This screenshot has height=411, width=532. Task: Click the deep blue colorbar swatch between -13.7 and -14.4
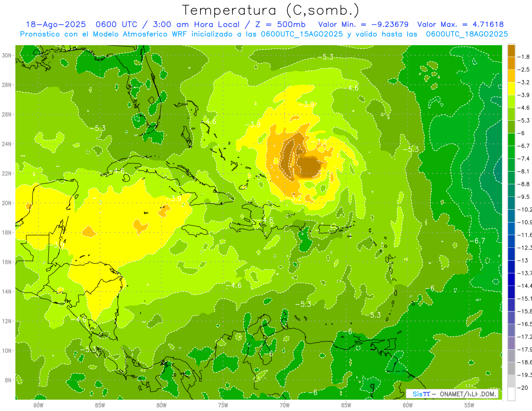[511, 279]
